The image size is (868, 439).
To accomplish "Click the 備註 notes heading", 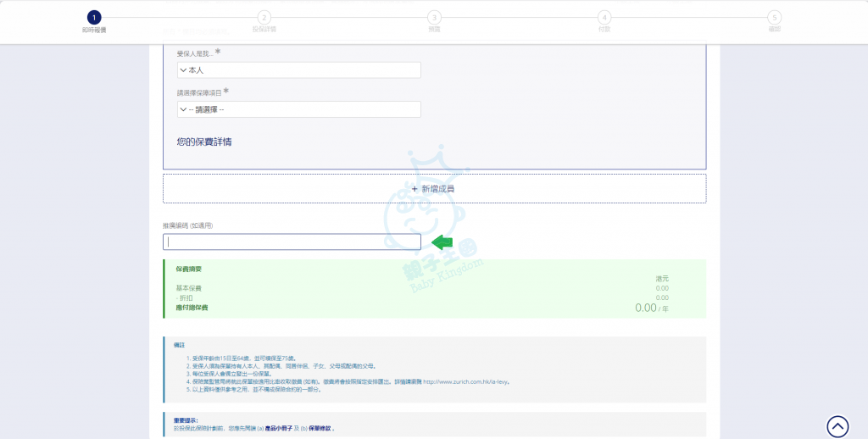I will (x=178, y=345).
